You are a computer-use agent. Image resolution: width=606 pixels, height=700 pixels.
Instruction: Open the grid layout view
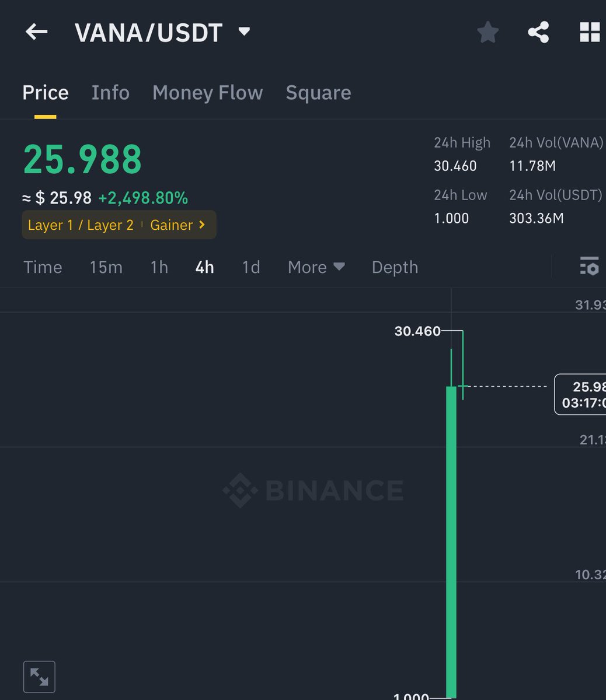tap(590, 33)
